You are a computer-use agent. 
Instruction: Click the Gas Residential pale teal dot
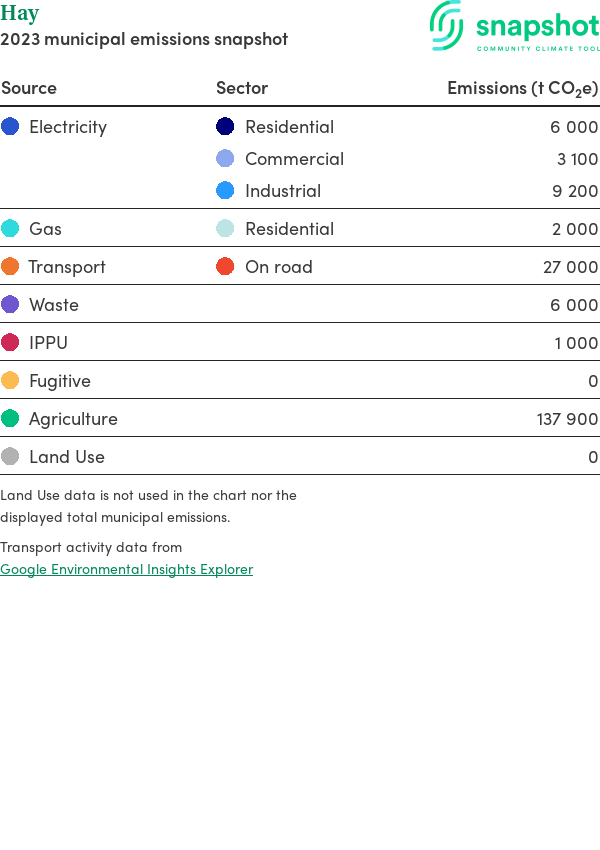click(x=225, y=229)
